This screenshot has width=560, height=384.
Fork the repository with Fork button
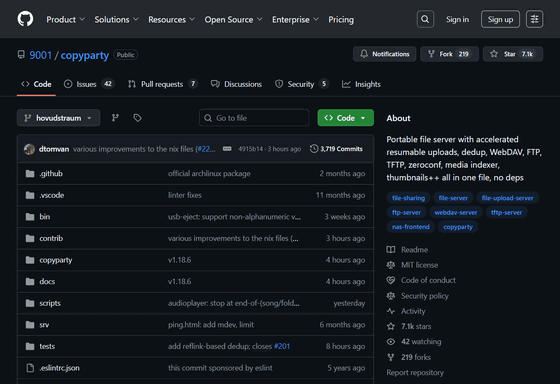[449, 54]
